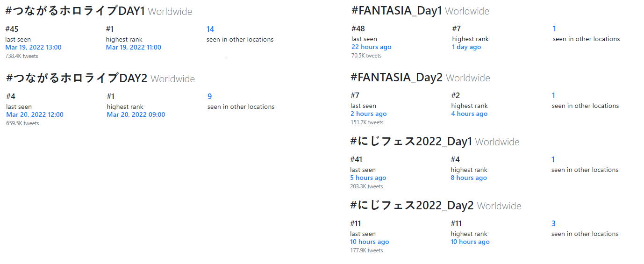Image resolution: width=644 pixels, height=264 pixels.
Task: Click the 8 hours ago highest rank link
Action: click(x=469, y=178)
